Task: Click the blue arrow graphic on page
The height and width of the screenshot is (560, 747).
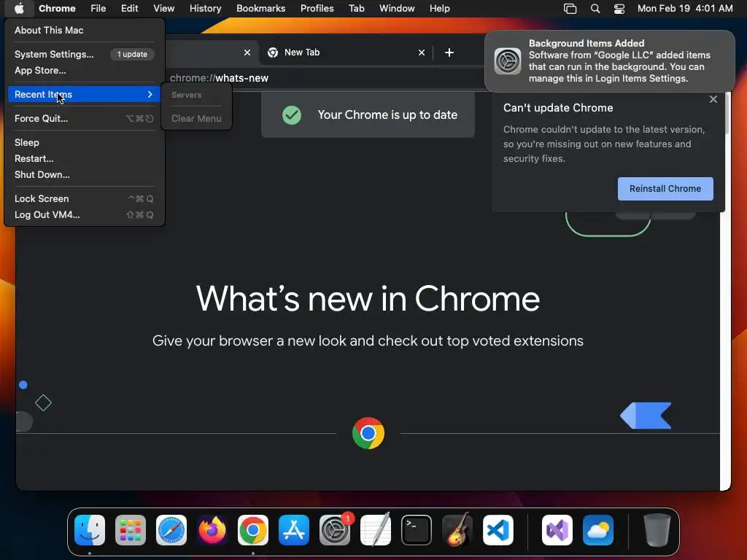Action: pyautogui.click(x=646, y=416)
